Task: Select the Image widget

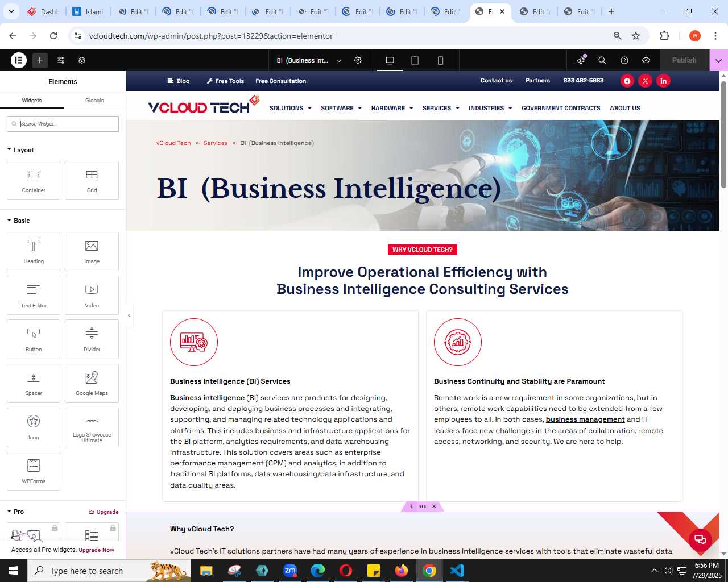Action: coord(92,251)
